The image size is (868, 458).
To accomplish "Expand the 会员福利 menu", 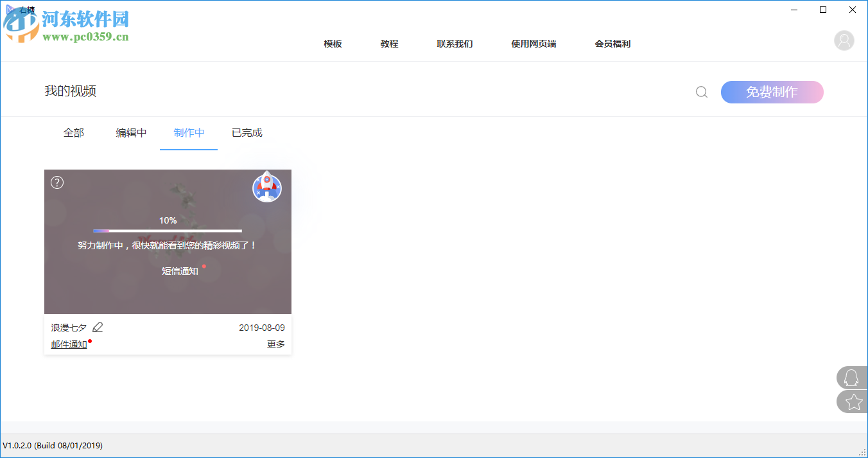I will [612, 43].
